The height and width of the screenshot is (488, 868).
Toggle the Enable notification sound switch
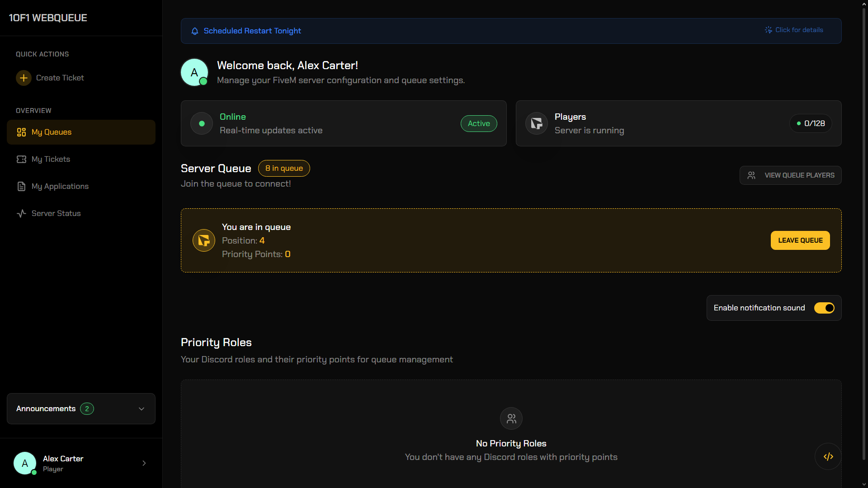point(824,308)
